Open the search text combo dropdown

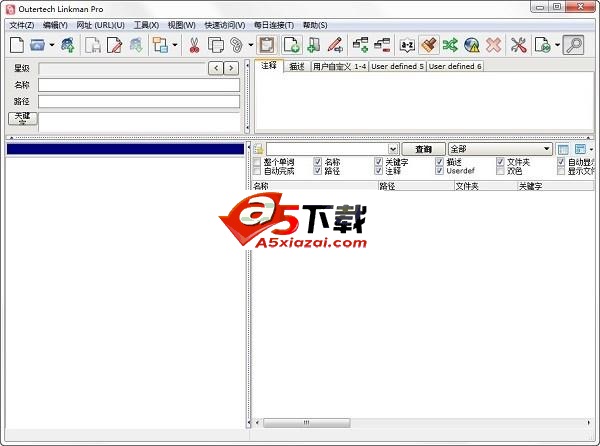[x=393, y=149]
